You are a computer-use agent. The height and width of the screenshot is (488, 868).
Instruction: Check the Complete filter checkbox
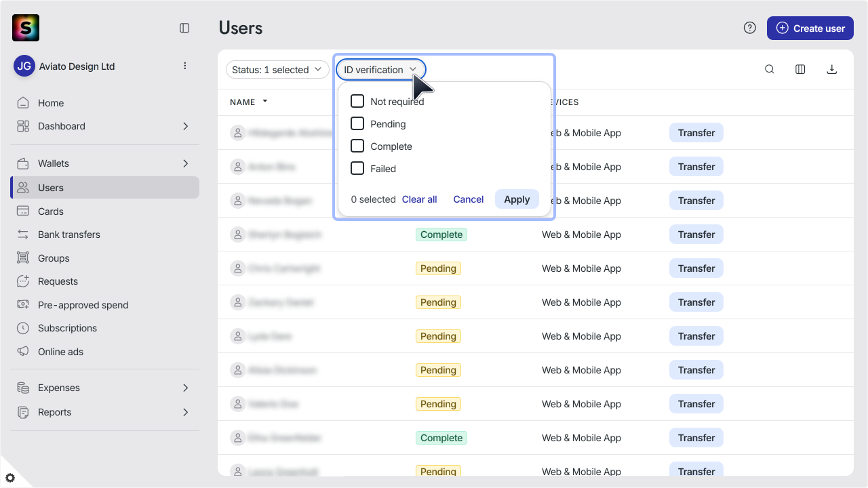click(x=357, y=146)
